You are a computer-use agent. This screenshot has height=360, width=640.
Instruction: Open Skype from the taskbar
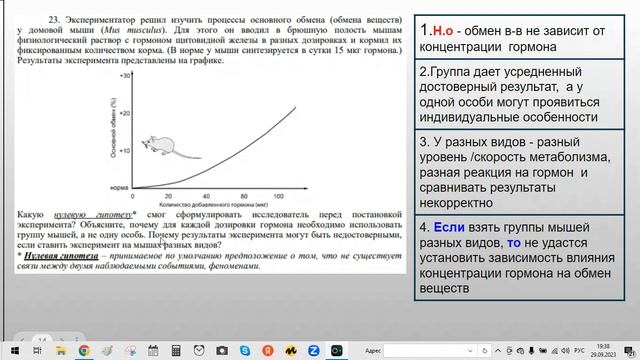point(245,351)
